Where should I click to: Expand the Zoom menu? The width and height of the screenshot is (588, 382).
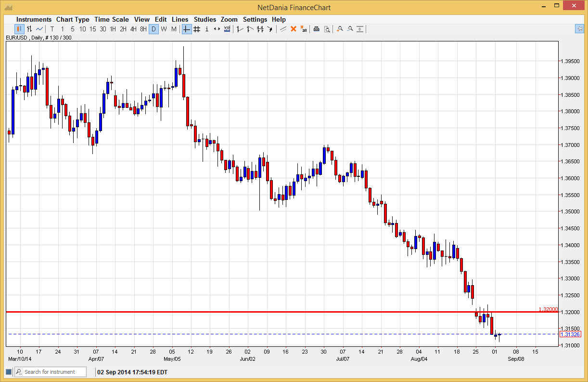pyautogui.click(x=229, y=19)
